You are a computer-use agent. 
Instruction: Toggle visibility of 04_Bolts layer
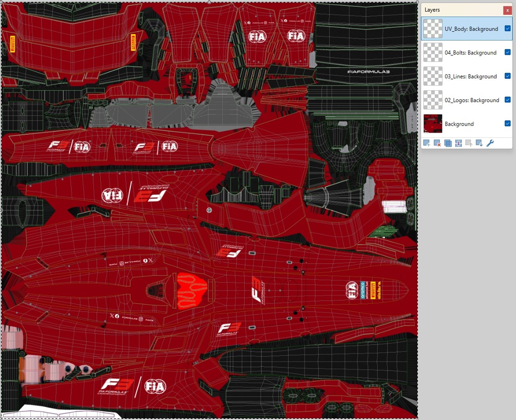click(507, 52)
